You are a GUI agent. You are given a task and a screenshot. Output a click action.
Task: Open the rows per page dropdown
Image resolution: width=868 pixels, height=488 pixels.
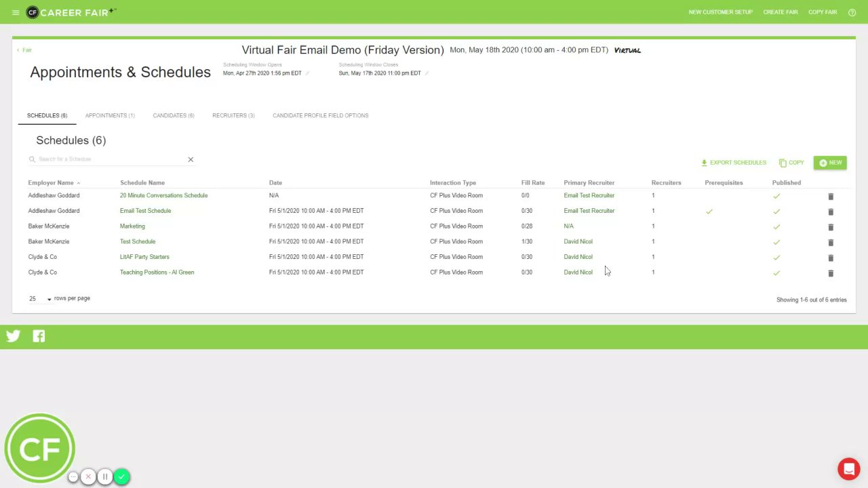click(x=40, y=299)
